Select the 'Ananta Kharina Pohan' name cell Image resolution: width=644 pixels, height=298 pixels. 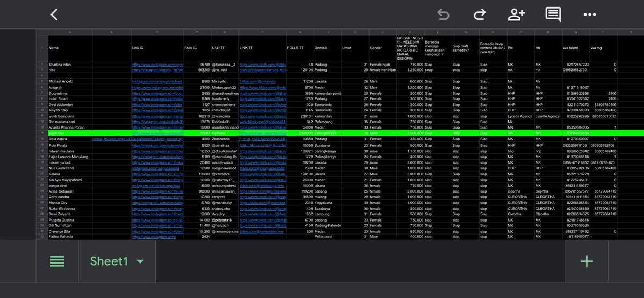coord(70,127)
